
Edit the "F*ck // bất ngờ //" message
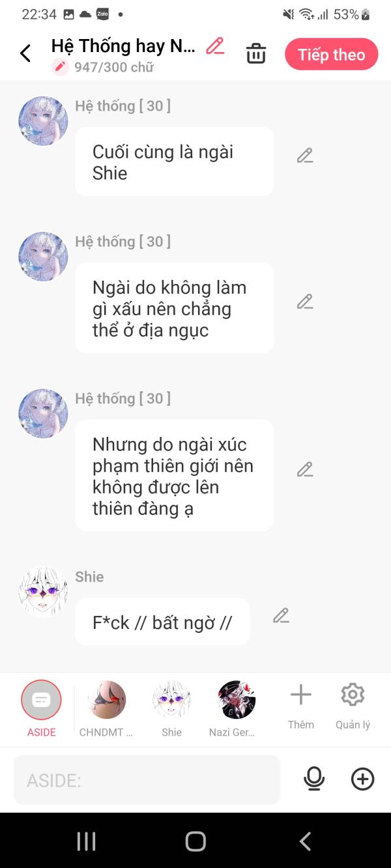pyautogui.click(x=281, y=615)
